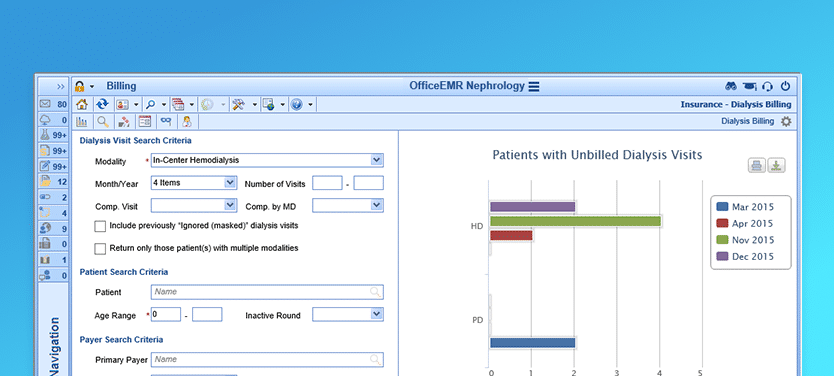Toggle Apr 2015 series in chart legend
The width and height of the screenshot is (834, 376).
[745, 223]
